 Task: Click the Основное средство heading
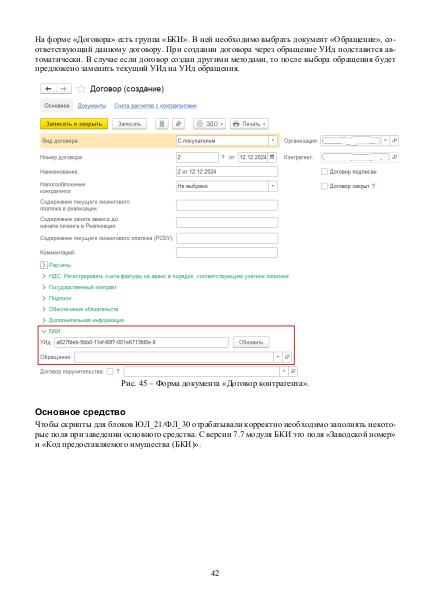click(80, 412)
